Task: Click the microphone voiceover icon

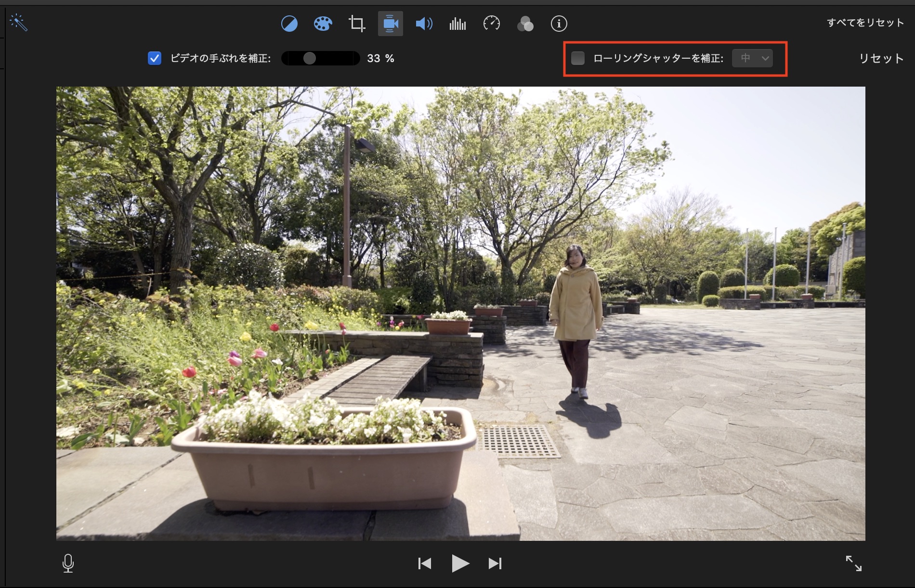Action: click(68, 563)
